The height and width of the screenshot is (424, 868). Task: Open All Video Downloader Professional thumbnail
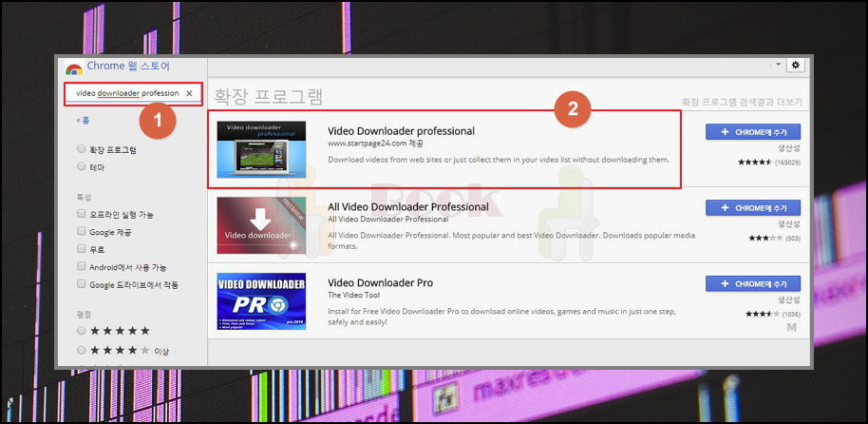coord(261,225)
